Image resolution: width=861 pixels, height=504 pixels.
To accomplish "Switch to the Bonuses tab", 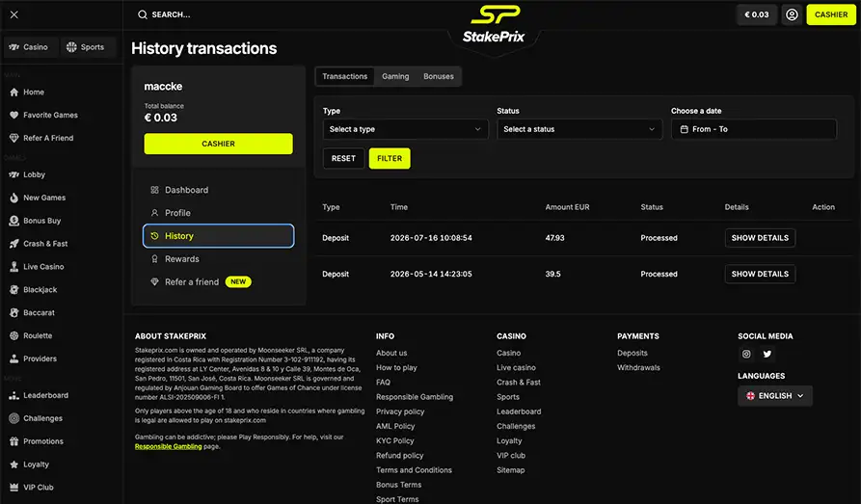I will [438, 76].
